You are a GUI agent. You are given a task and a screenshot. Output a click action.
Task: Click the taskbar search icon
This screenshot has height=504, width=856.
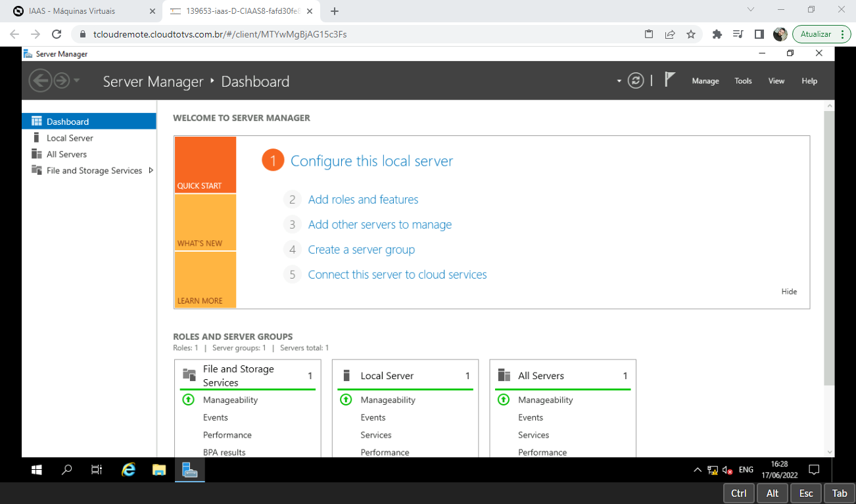[66, 470]
